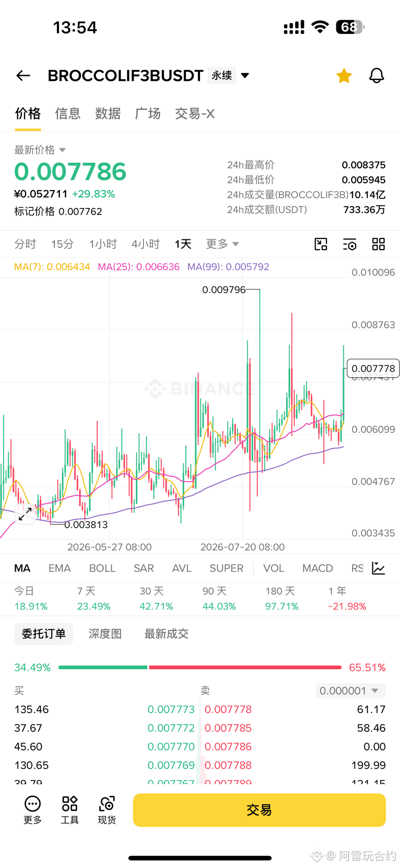Tap the back arrow
The image size is (400, 868).
coord(23,75)
